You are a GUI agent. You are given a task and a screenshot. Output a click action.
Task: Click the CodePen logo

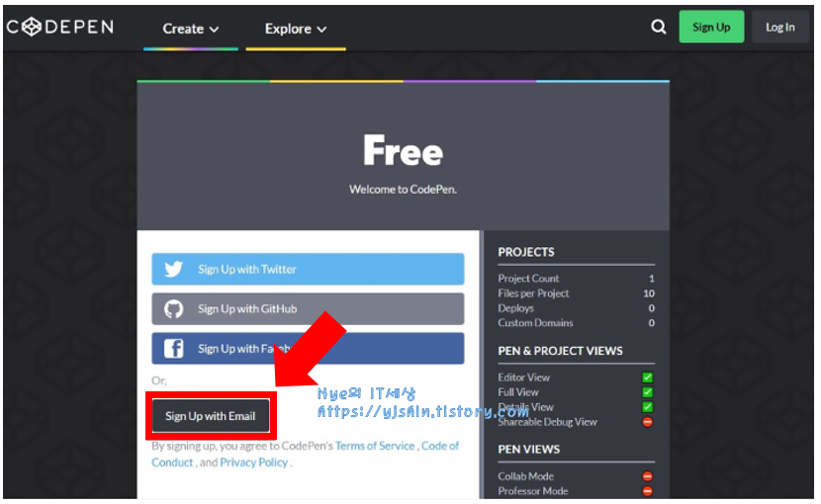tap(59, 27)
